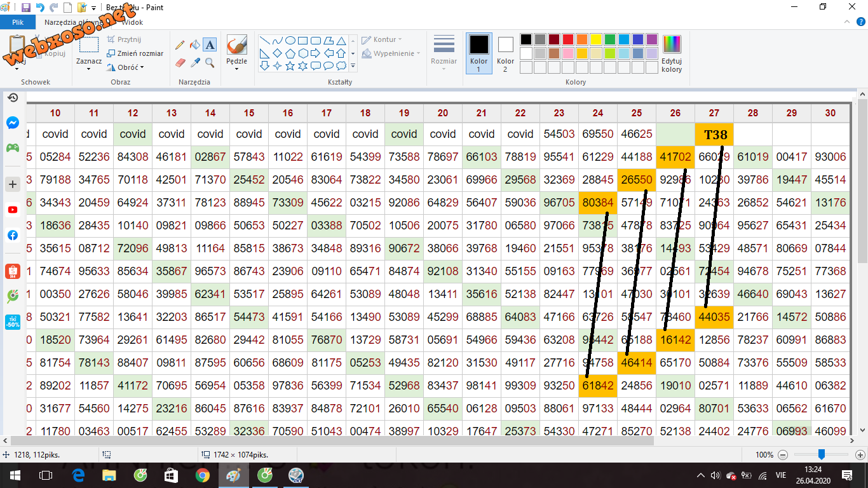Image resolution: width=868 pixels, height=488 pixels.
Task: Choose the Rectangle shape
Action: tap(302, 40)
